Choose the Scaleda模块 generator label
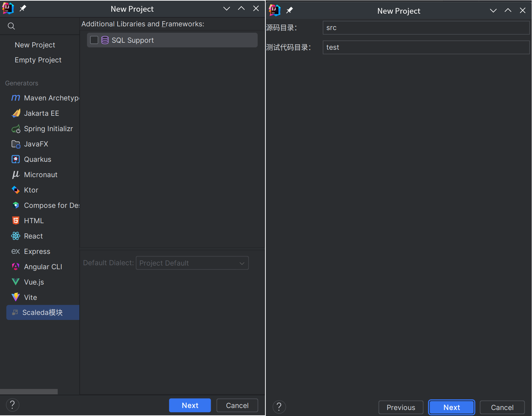This screenshot has height=416, width=532. click(42, 312)
